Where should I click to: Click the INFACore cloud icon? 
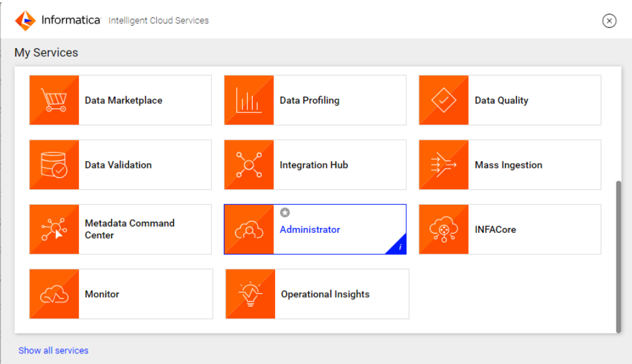pyautogui.click(x=444, y=229)
